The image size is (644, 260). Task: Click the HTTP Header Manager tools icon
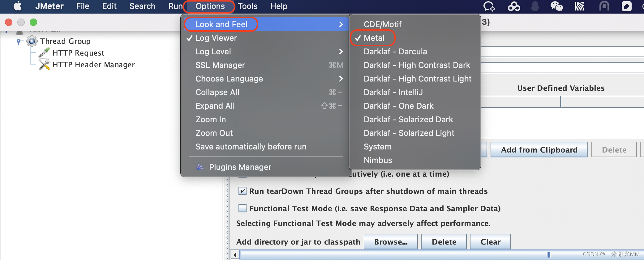coord(44,65)
